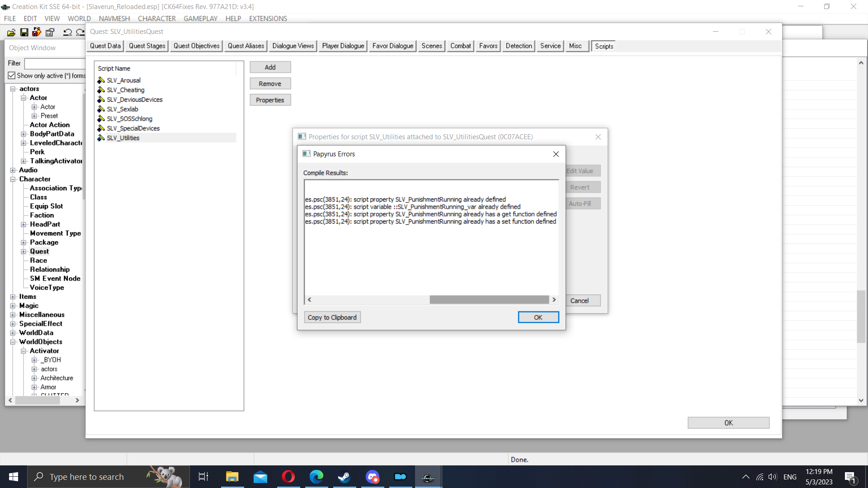Save the plugin with the disk toolbar icon
Screen dimensions: 868x488
(x=24, y=32)
